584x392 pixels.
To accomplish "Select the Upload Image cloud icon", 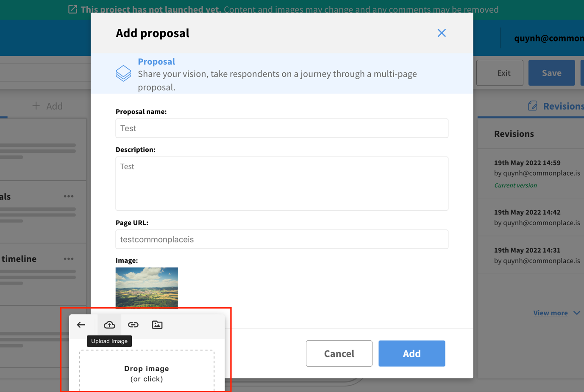I will click(x=109, y=325).
